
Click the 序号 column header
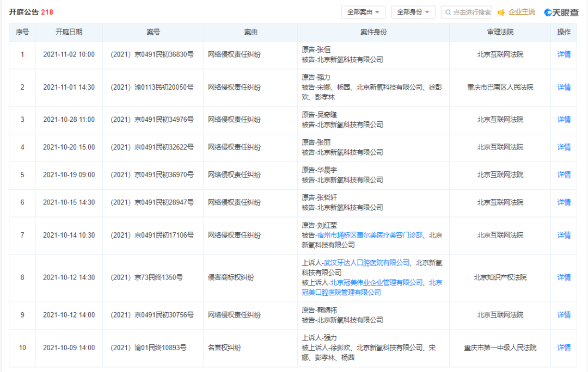pos(22,32)
